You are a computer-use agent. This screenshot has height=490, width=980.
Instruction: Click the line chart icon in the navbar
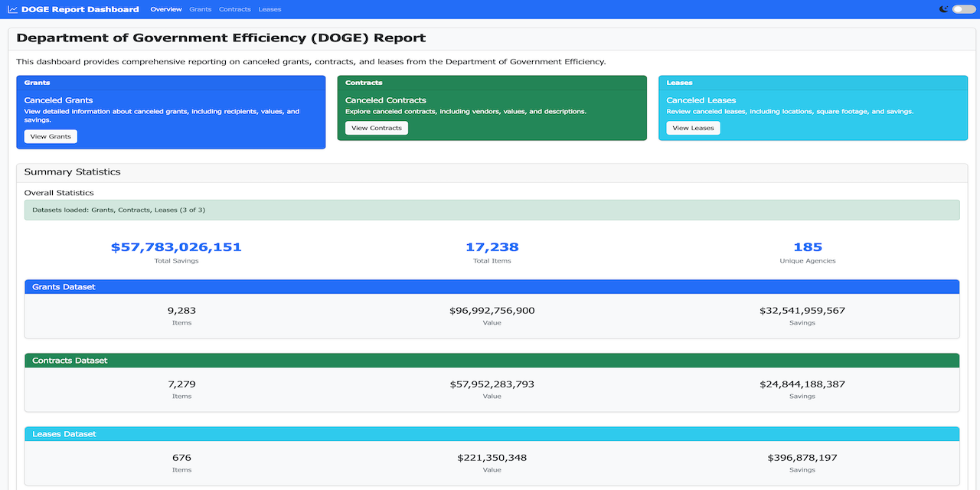(x=14, y=9)
